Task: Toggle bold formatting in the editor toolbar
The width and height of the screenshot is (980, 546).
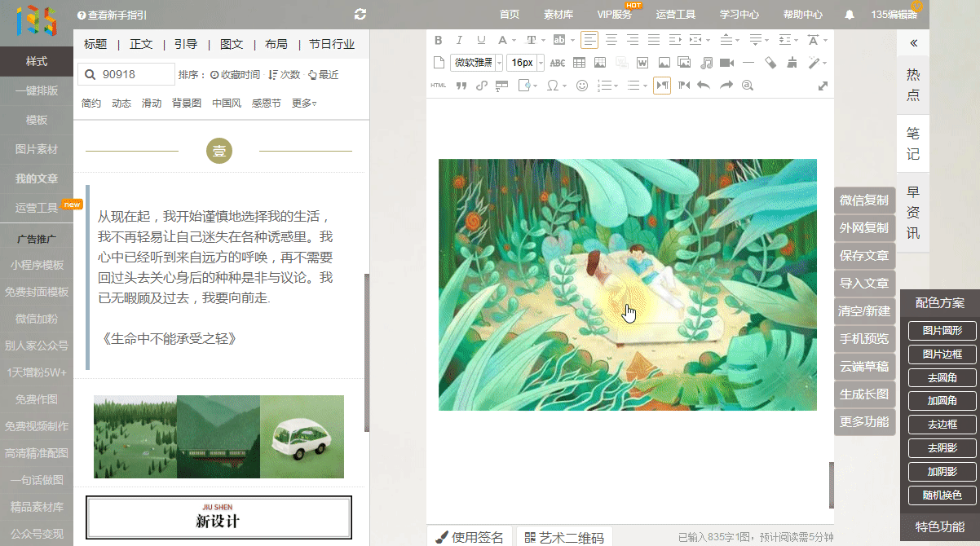Action: (438, 40)
